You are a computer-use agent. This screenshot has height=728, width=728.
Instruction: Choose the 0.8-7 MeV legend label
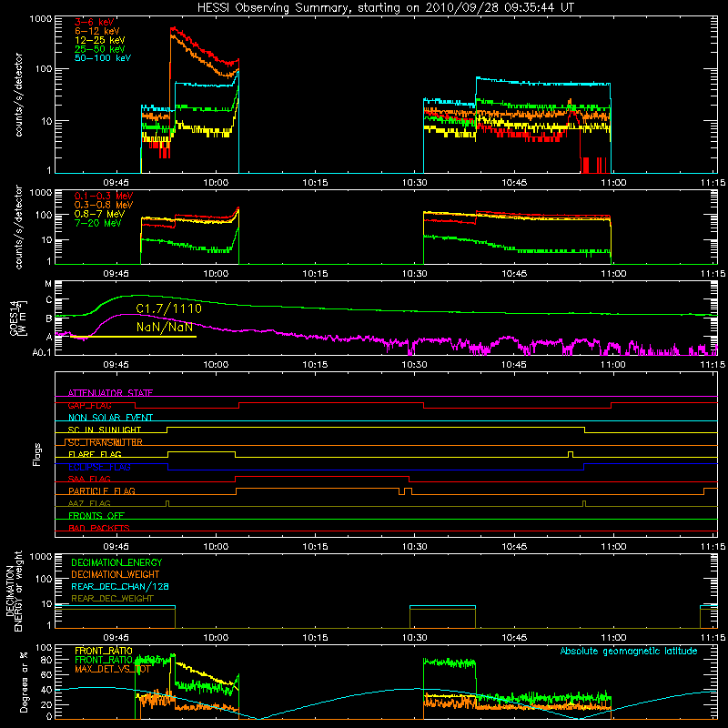(x=99, y=214)
